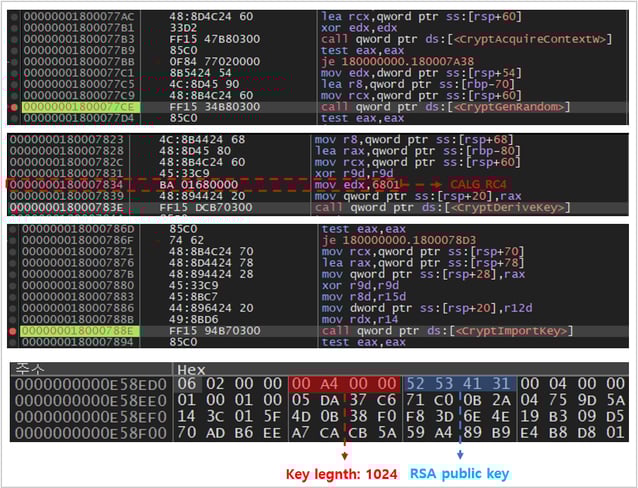Toggle breakpoint dot at address 0000000180007894
Image resolution: width=638 pixels, height=488 pixels.
[x=13, y=342]
